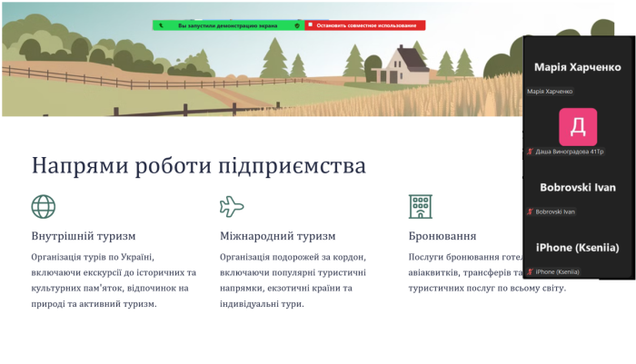Stop sharing via Остановить совместное использование button
The width and height of the screenshot is (636, 364).
pyautogui.click(x=364, y=25)
